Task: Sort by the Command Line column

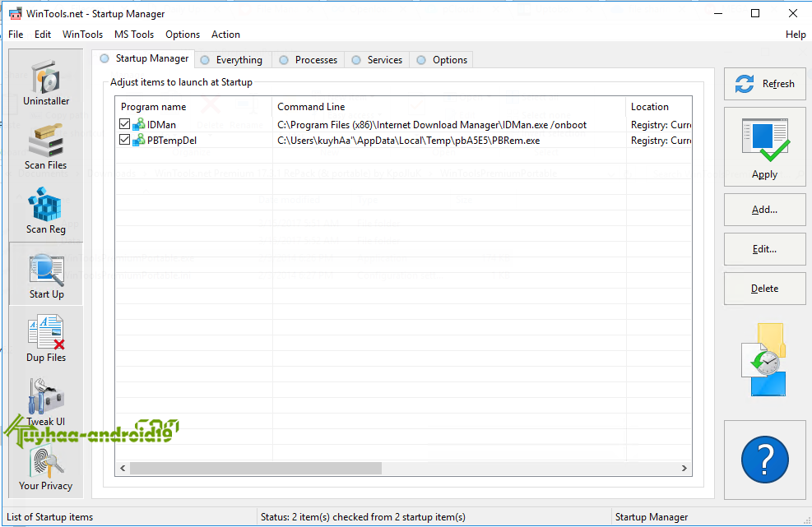Action: click(x=448, y=107)
